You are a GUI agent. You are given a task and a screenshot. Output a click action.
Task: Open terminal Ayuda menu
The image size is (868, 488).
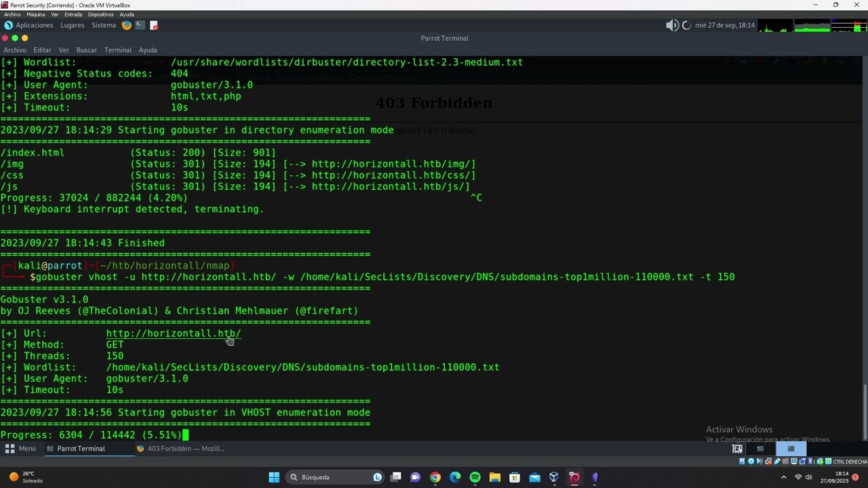click(x=148, y=50)
